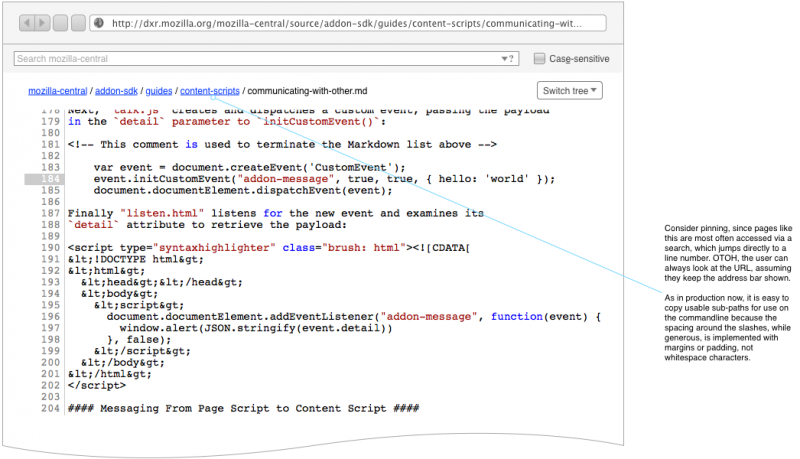Click communicating-with-other.md file name
Screen dimensions: 800x459
point(307,91)
